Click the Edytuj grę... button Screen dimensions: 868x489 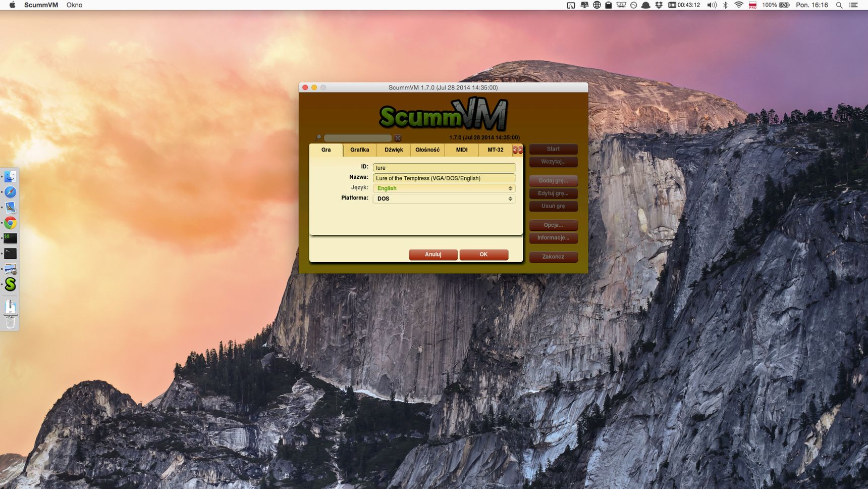click(x=553, y=193)
